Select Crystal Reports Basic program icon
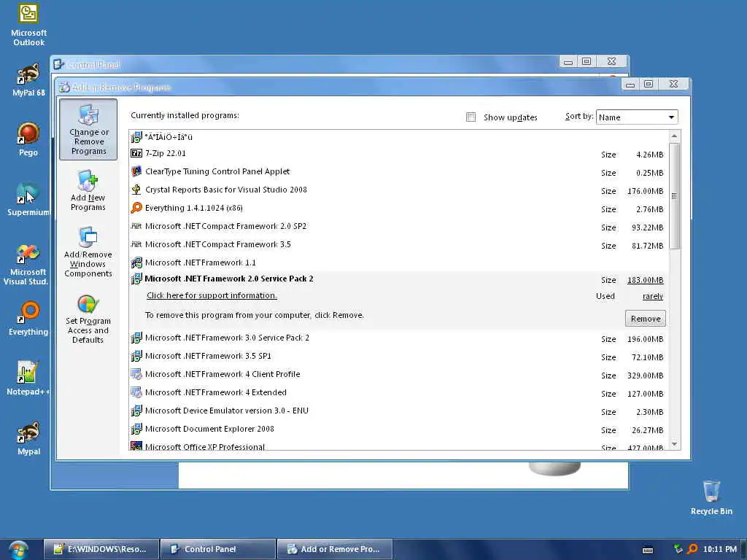747x560 pixels. tap(136, 190)
